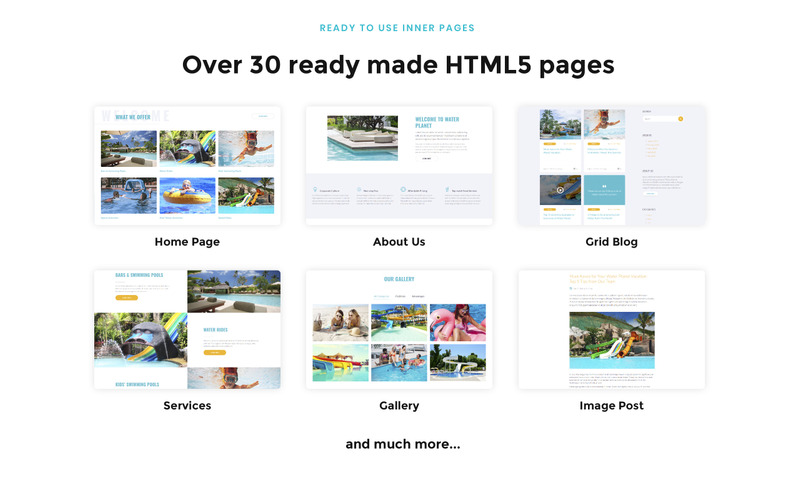Open the Grid Blog preview thumbnail

(612, 166)
